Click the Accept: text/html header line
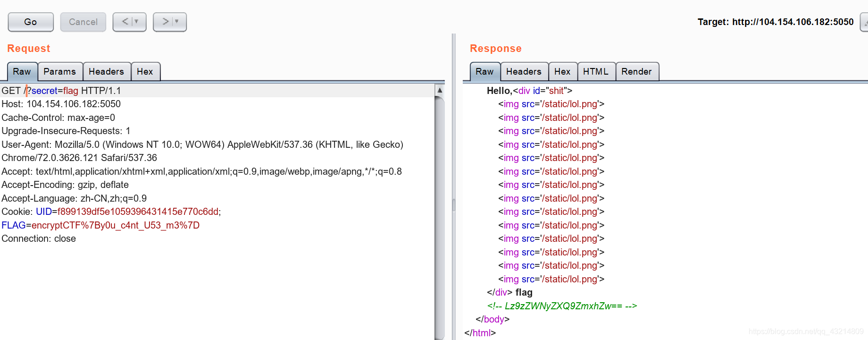 (201, 171)
